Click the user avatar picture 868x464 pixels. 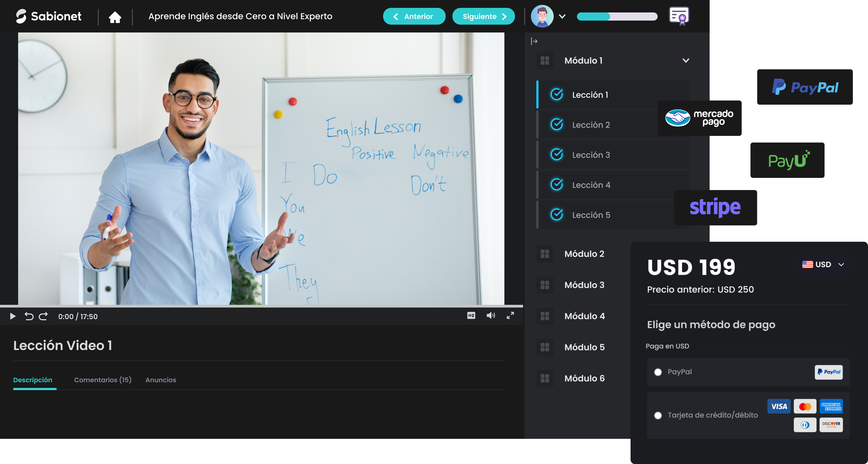pos(542,16)
